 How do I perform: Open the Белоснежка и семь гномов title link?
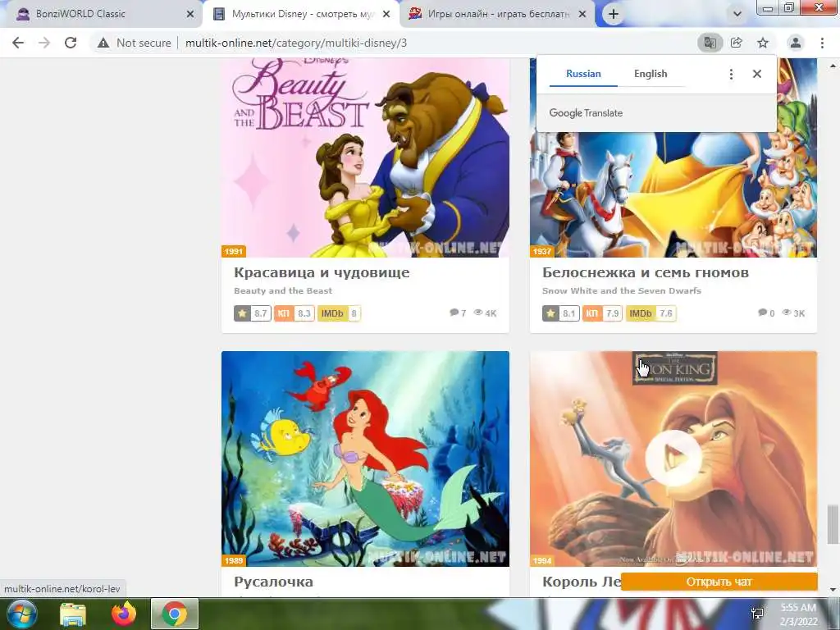click(646, 272)
